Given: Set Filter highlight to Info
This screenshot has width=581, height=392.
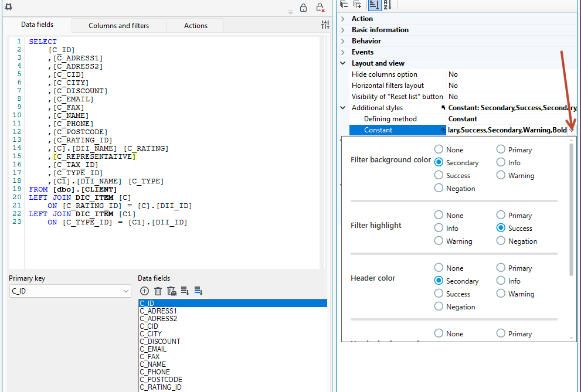Looking at the screenshot, I should tap(439, 228).
